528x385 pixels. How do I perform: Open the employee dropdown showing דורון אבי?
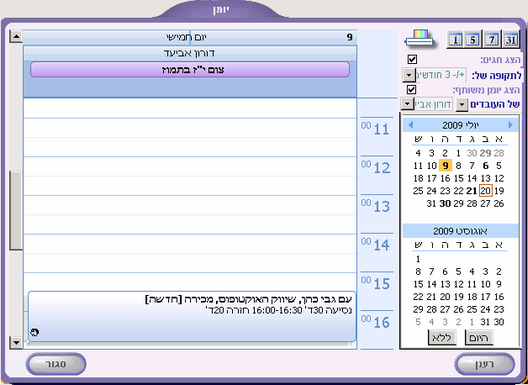coord(407,104)
